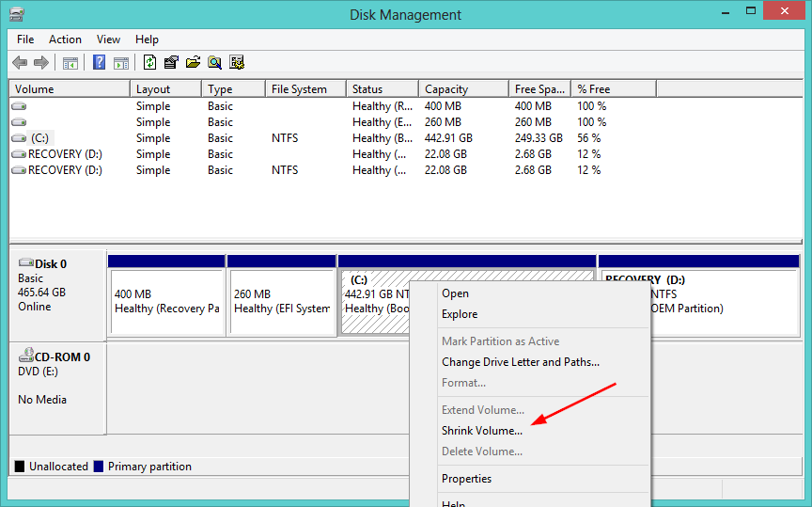812x507 pixels.
Task: Choose Shrink Volume... from the context menu
Action: pyautogui.click(x=482, y=431)
